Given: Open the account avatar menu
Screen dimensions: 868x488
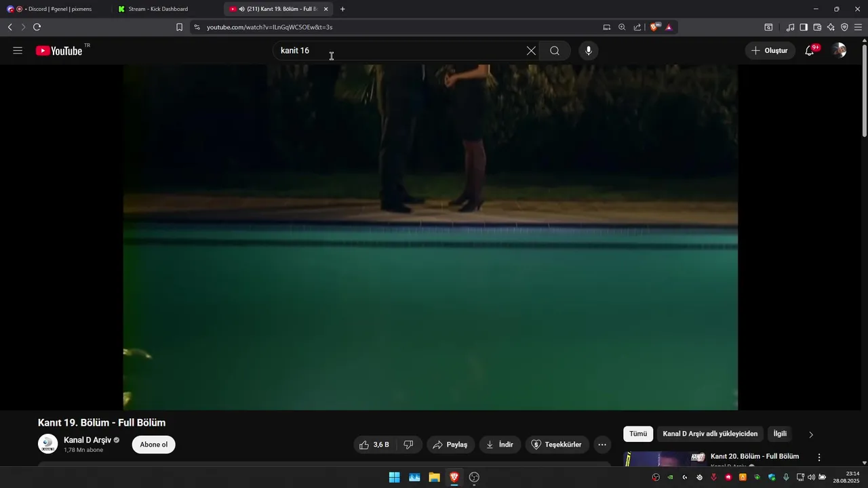Looking at the screenshot, I should pos(839,51).
